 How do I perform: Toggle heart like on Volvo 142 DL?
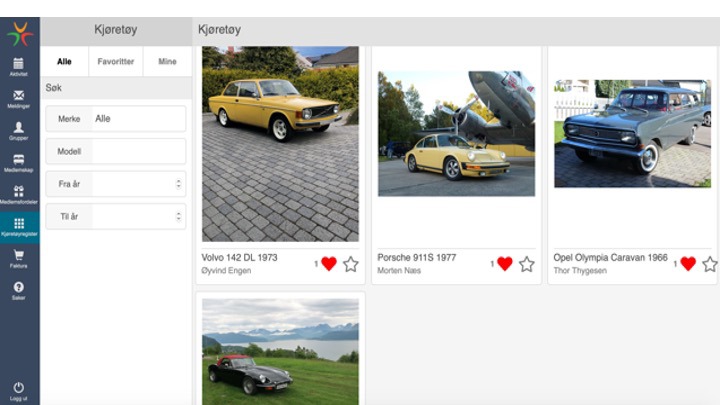(x=328, y=264)
